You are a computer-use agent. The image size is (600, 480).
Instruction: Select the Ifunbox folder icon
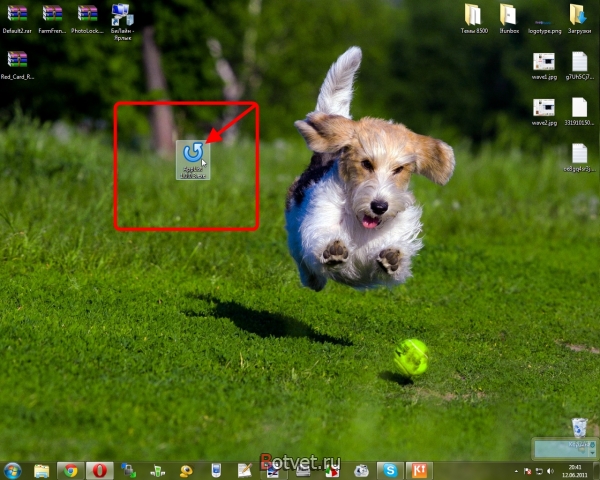[508, 15]
